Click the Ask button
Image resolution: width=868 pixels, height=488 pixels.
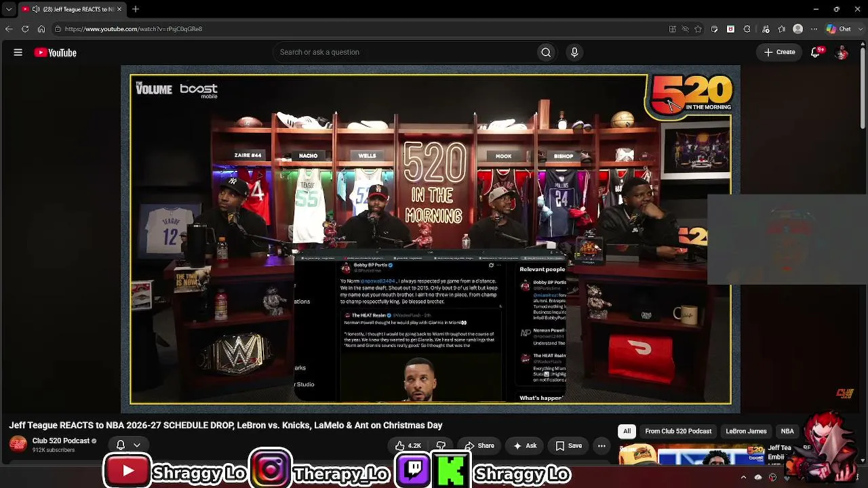point(524,445)
